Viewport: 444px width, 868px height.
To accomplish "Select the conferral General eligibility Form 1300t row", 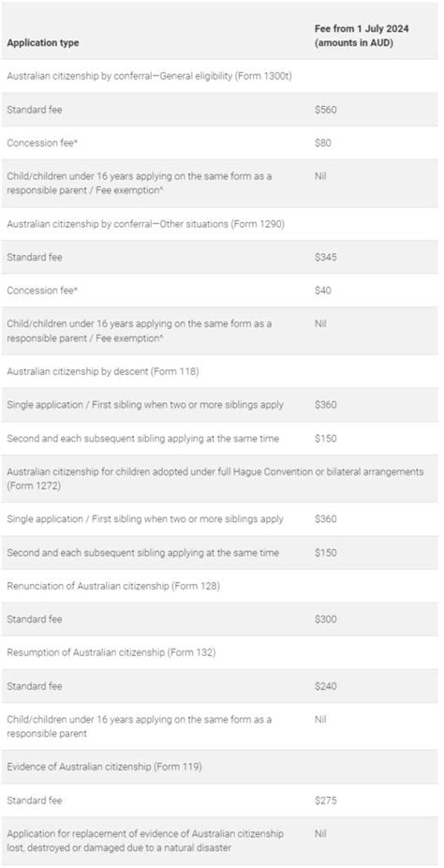I will tap(219, 76).
